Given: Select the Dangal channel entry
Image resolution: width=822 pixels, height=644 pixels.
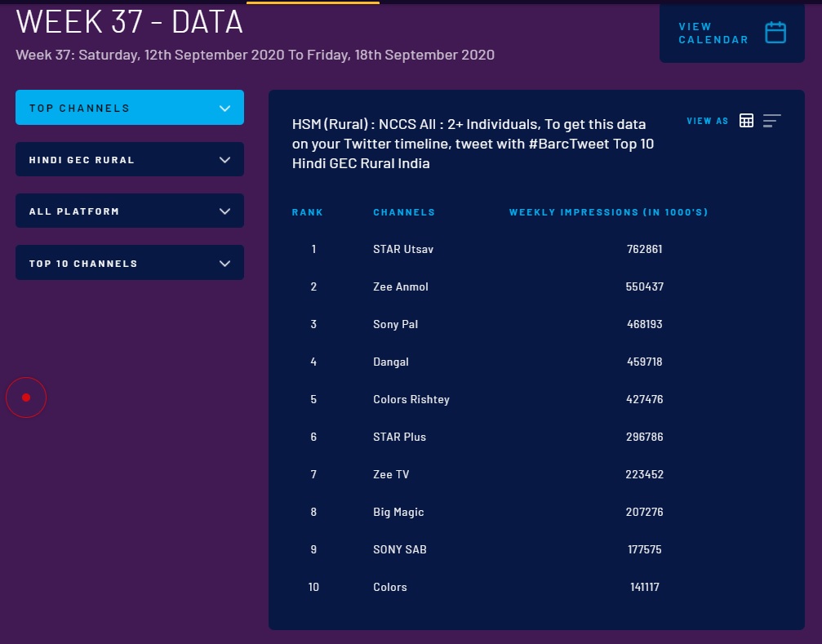Looking at the screenshot, I should pyautogui.click(x=390, y=362).
